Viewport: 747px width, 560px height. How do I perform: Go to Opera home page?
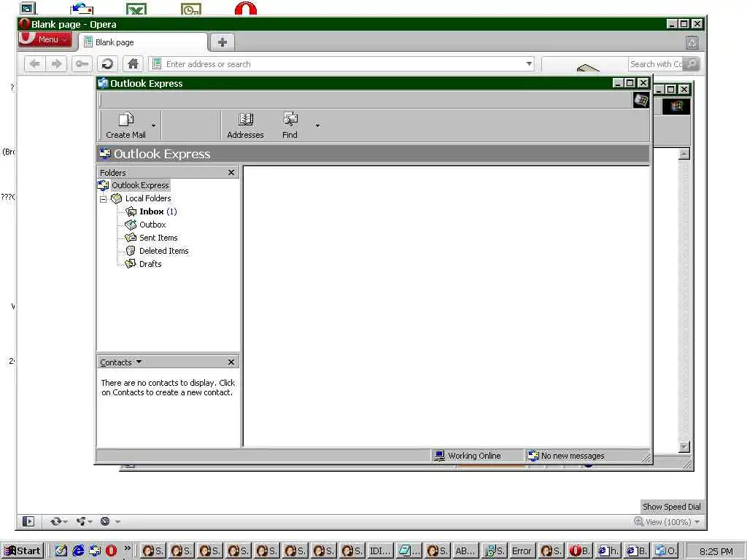click(x=133, y=64)
